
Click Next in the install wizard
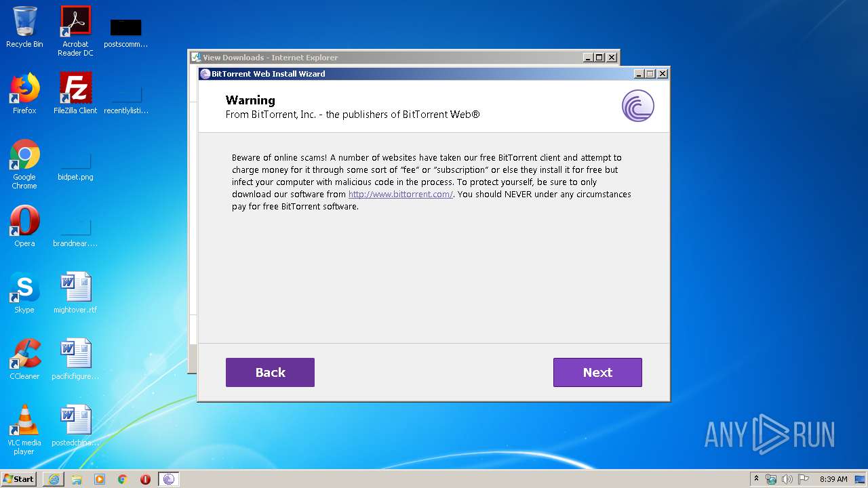597,372
